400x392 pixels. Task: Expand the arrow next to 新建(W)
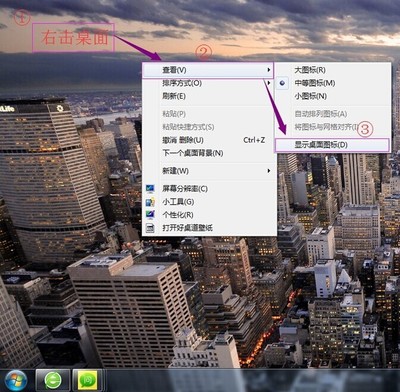pos(269,171)
